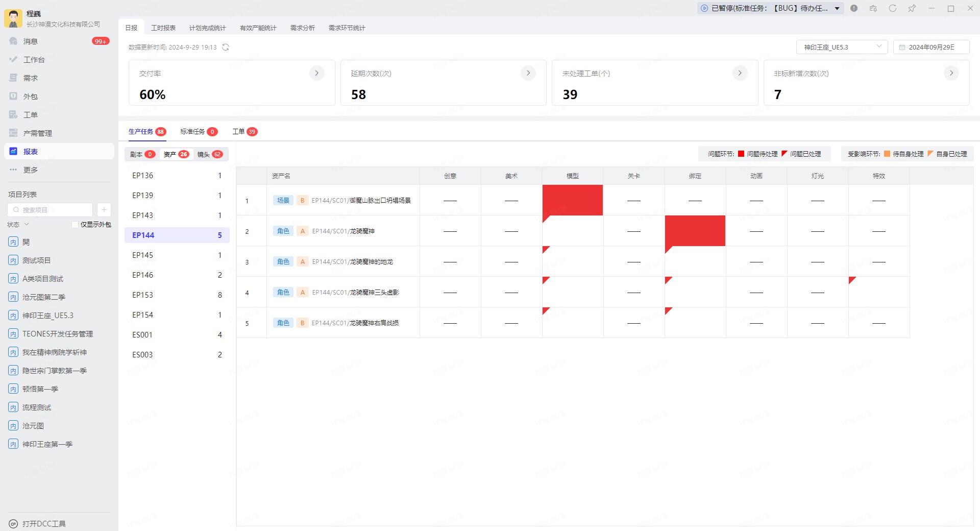Click the 搜索项目 search field

click(x=50, y=210)
